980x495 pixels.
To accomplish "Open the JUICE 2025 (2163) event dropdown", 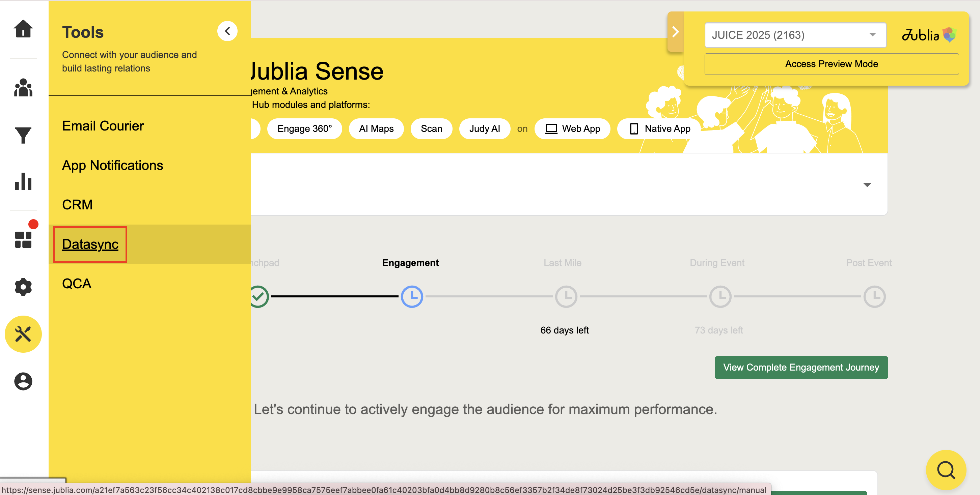I will [795, 35].
